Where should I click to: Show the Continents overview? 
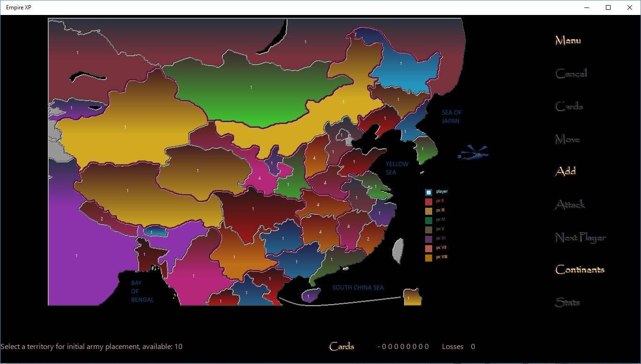580,270
